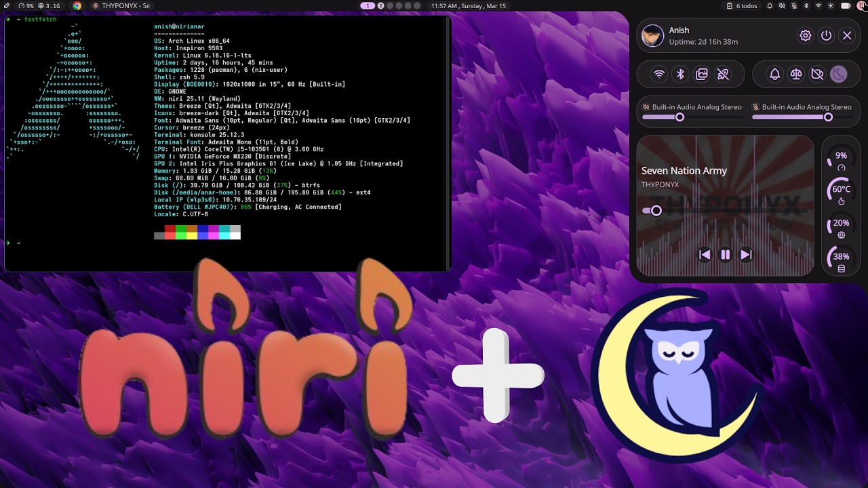The image size is (868, 488).
Task: Click the 3.1G memory indicator in top bar
Action: 49,5
